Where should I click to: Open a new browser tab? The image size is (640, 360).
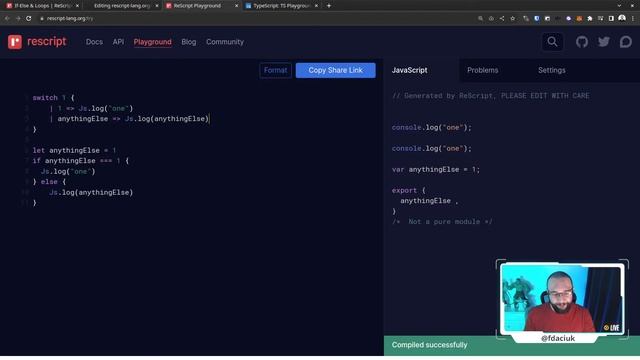coord(329,6)
